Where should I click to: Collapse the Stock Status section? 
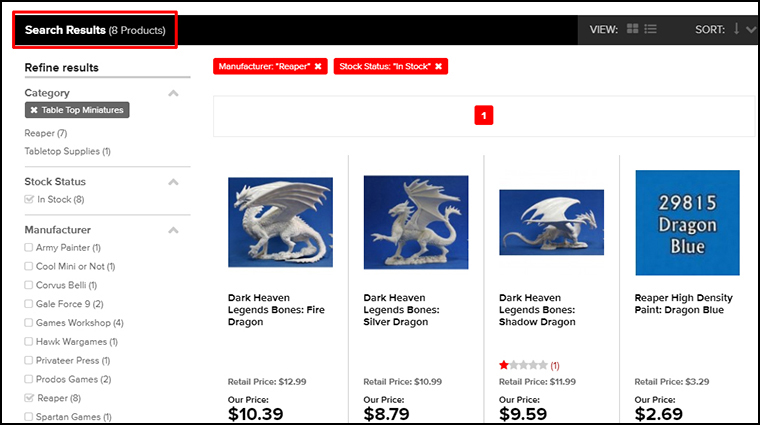click(173, 182)
